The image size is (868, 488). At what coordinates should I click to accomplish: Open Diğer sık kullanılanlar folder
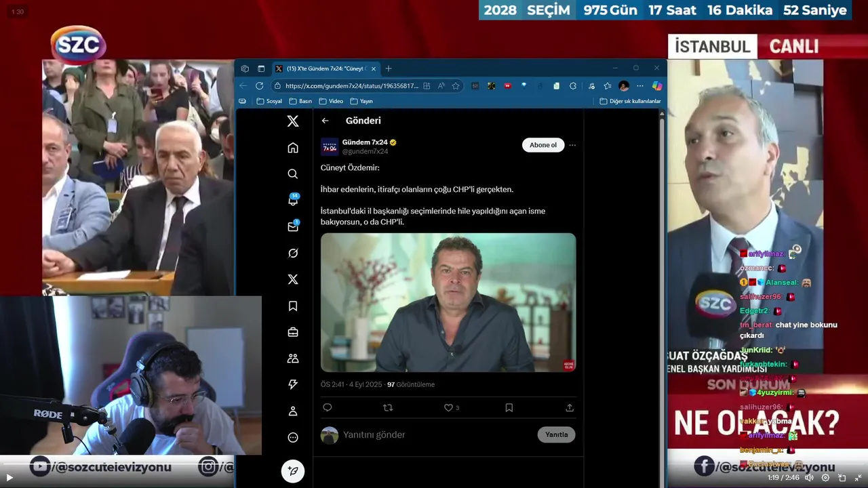point(630,101)
